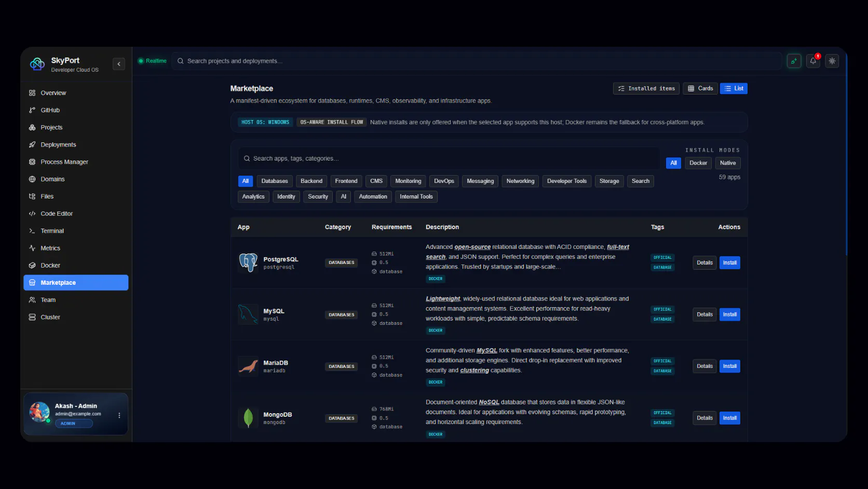Image resolution: width=868 pixels, height=489 pixels.
Task: Click the MySQL dolphin icon
Action: [248, 314]
